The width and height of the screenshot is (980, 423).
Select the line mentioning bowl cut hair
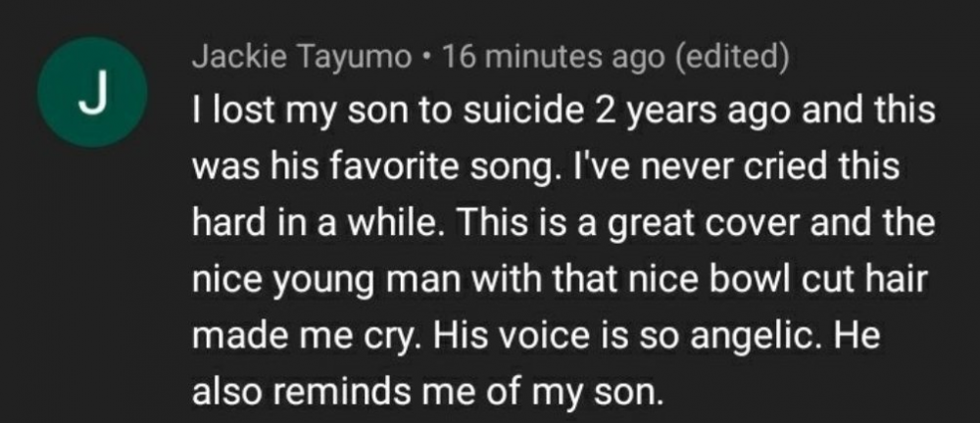[559, 279]
